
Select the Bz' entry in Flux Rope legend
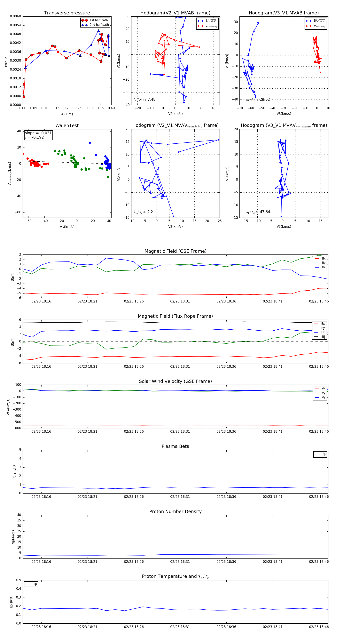pyautogui.click(x=320, y=333)
